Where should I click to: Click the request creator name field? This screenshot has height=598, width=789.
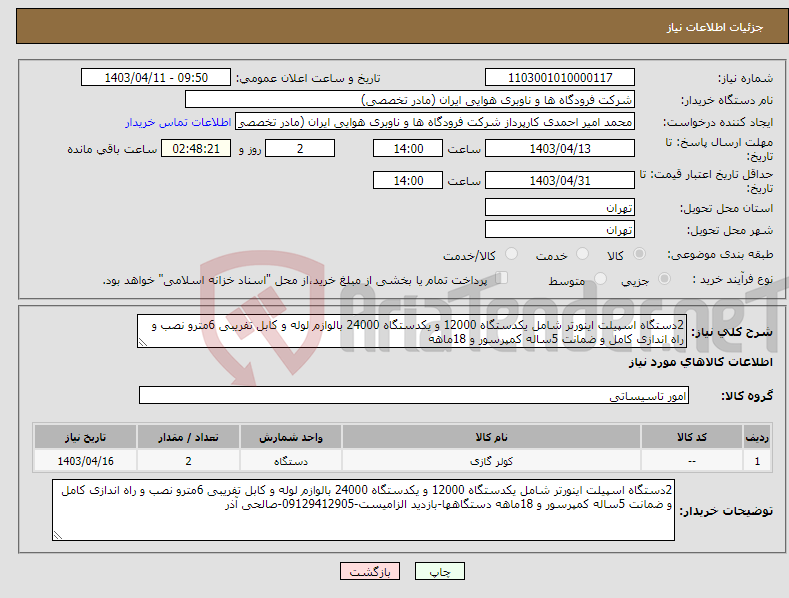435,122
